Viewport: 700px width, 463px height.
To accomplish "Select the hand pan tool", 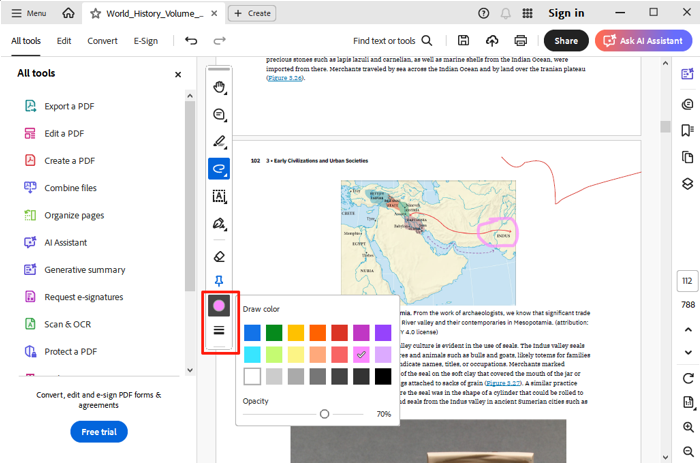I will click(219, 87).
